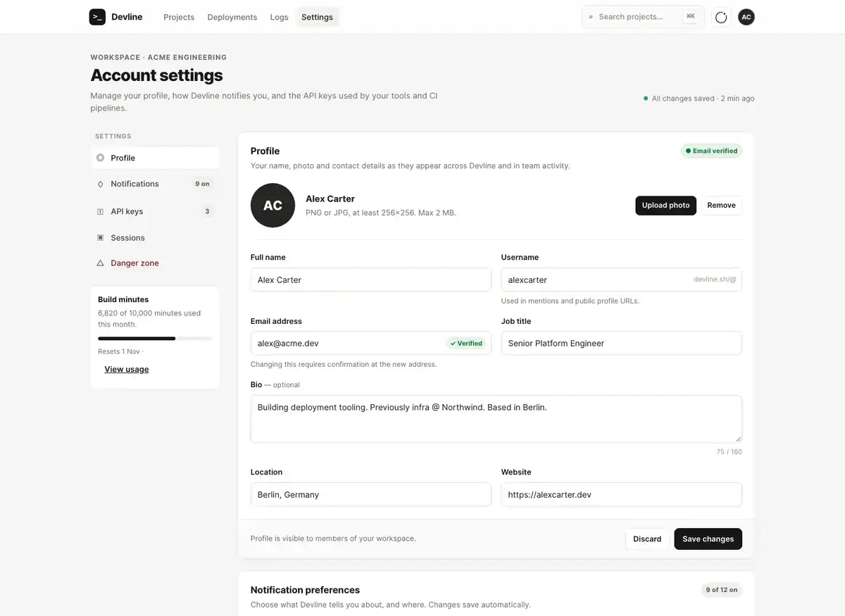Click the Sessions sidebar icon

point(100,238)
